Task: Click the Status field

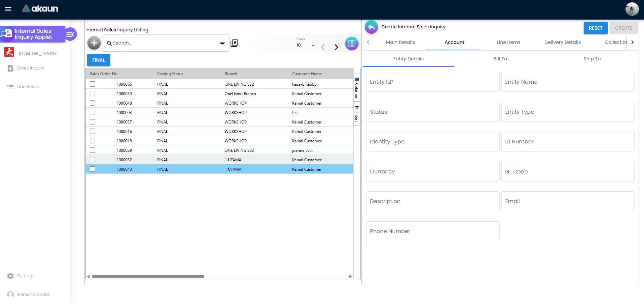Action: click(x=432, y=112)
